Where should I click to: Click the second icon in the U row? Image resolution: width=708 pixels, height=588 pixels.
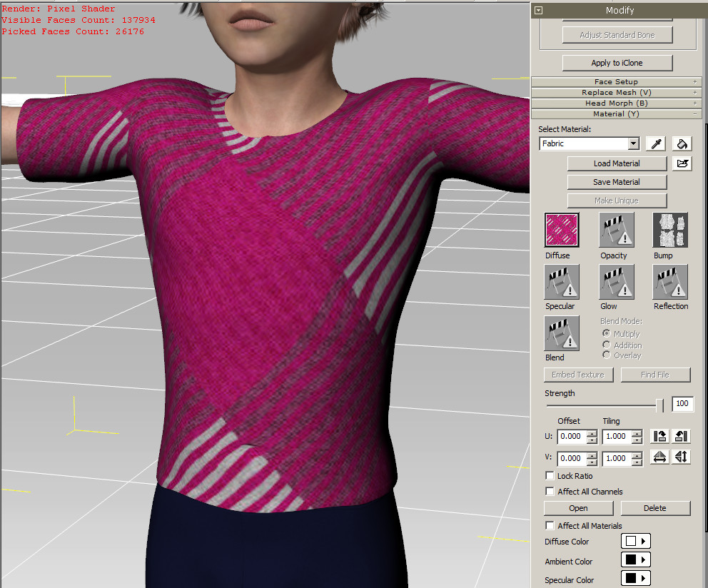coord(681,436)
